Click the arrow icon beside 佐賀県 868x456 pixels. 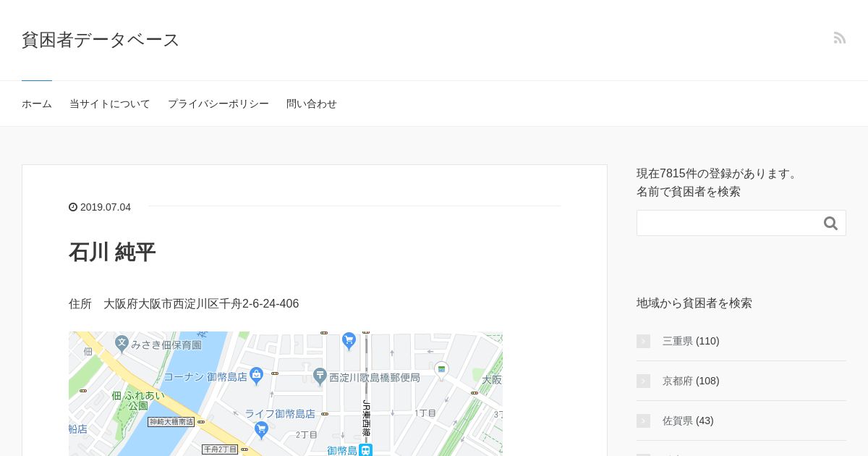pos(643,421)
